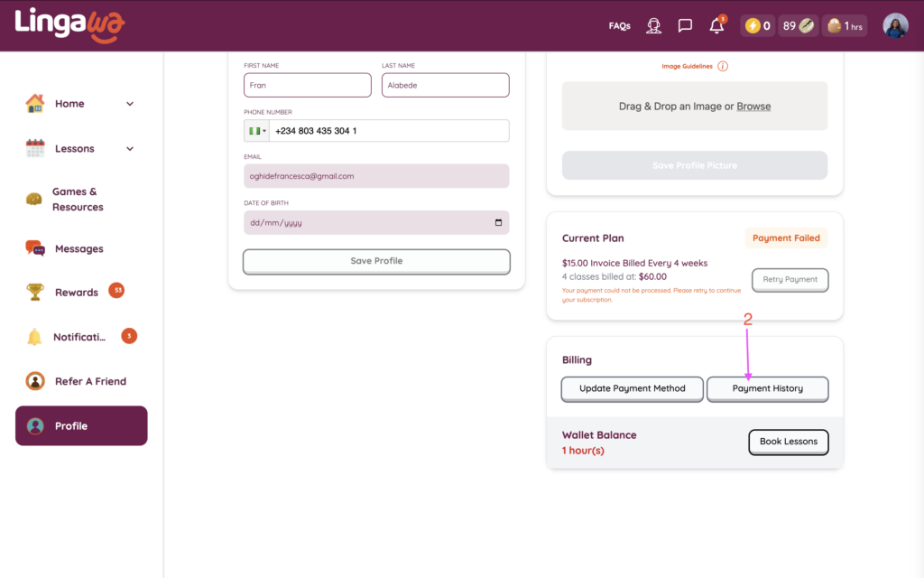Click the Lingawa logo

coord(69,25)
